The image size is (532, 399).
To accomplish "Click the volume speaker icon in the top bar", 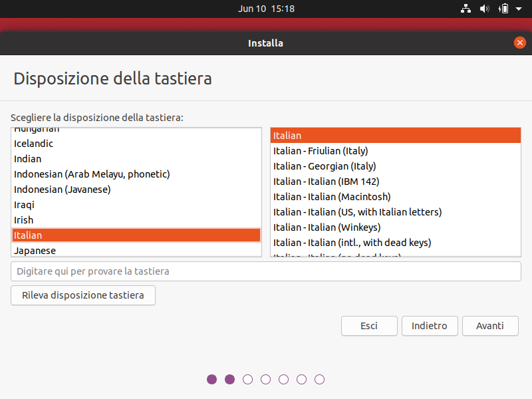I will pyautogui.click(x=484, y=9).
